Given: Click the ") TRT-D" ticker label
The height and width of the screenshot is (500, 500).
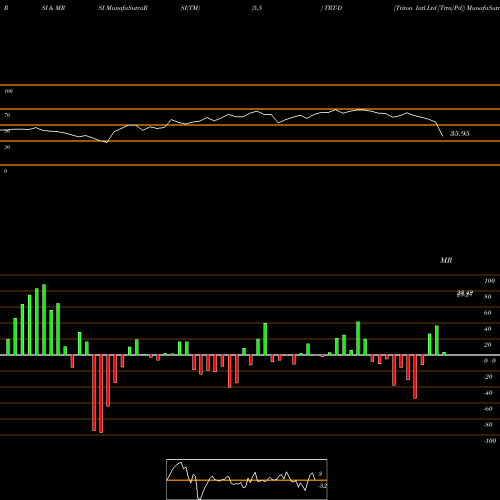Looking at the screenshot, I should (x=331, y=8).
